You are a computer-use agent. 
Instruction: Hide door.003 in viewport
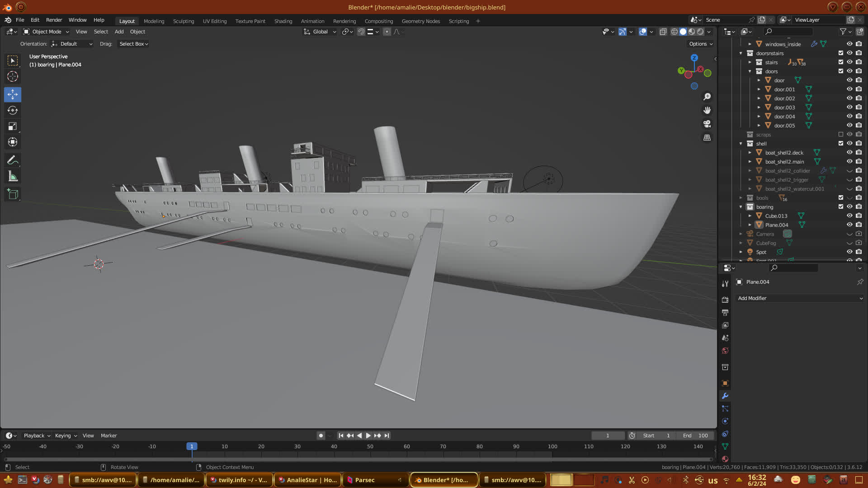(849, 108)
